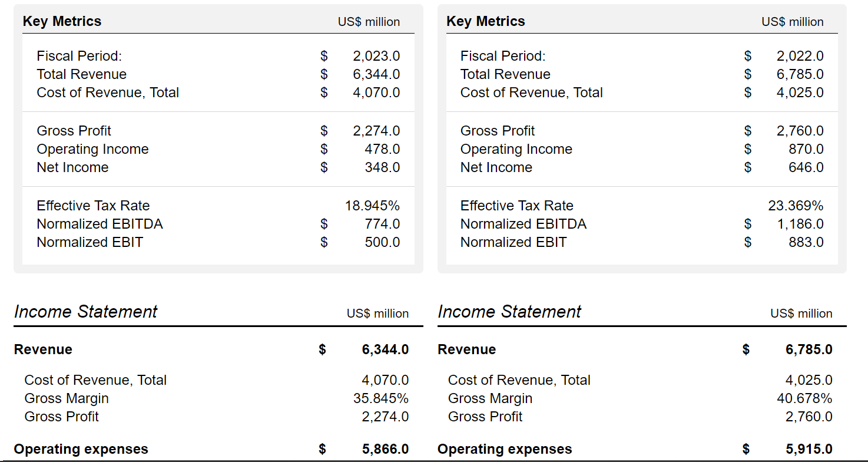Click Total Revenue value 6,344.0 in Key Metrics
Screen dimensions: 868x462
coord(376,74)
